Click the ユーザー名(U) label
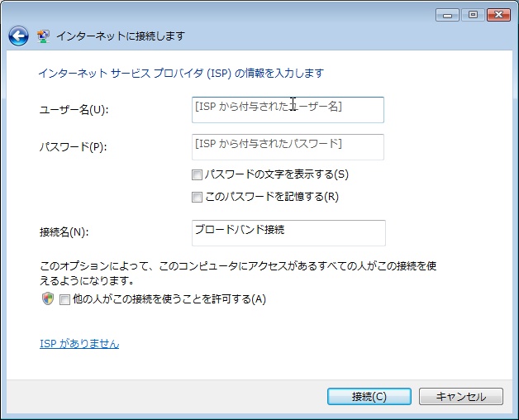 click(x=74, y=109)
